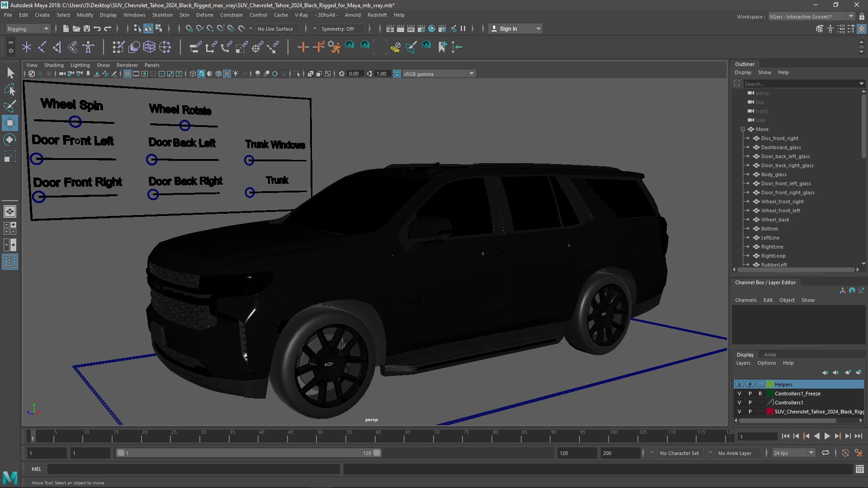Image resolution: width=868 pixels, height=488 pixels.
Task: Open the sRGB gamma dropdown
Action: coord(438,74)
